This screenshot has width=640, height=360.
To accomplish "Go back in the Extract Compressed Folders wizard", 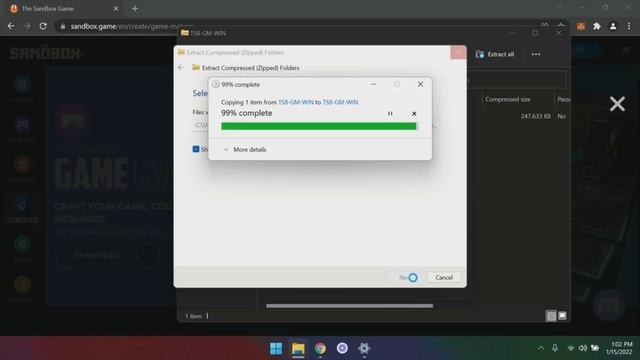I will click(181, 68).
